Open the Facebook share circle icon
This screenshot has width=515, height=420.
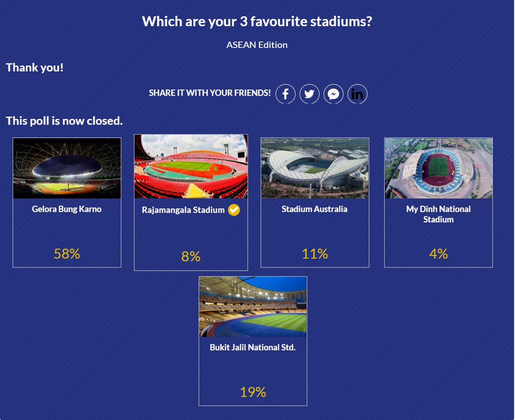pos(286,94)
